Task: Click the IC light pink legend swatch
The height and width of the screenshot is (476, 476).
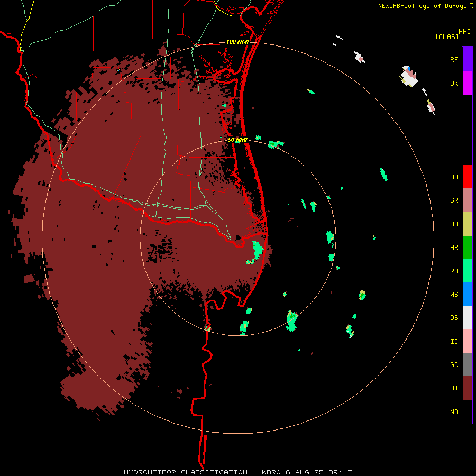Action: 467,341
